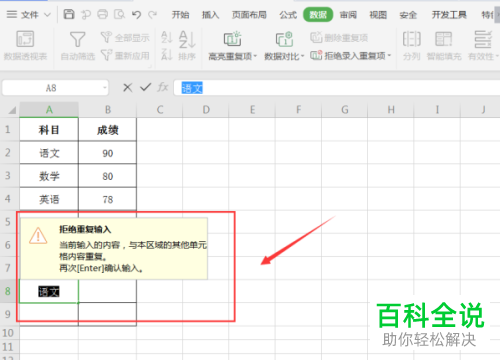Select the column G header

345,110
